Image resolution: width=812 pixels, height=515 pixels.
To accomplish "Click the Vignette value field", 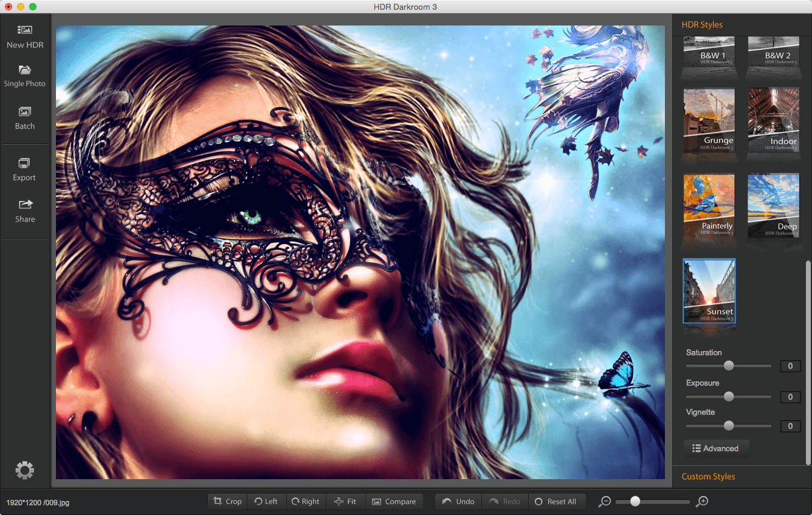I will 791,426.
